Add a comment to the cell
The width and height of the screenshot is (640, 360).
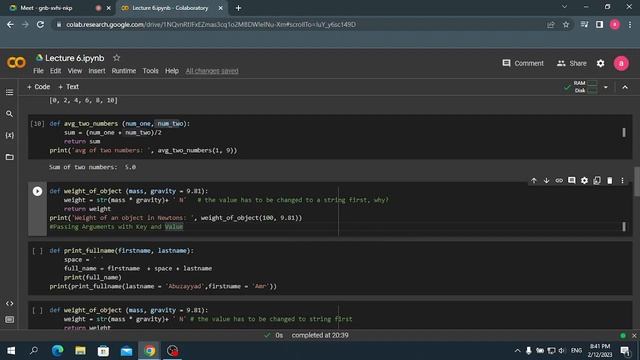(x=571, y=180)
